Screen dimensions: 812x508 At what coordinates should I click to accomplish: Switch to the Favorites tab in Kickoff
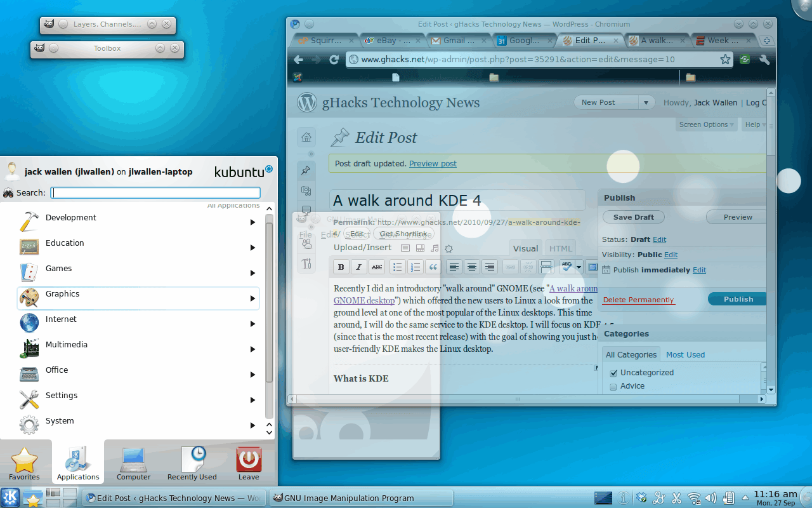click(x=24, y=464)
